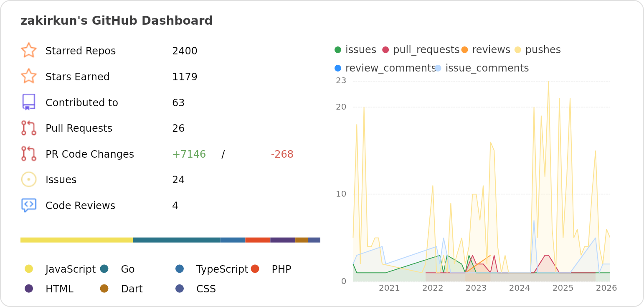Screen dimensions: 644x307
Task: Click the Issues circle icon
Action: (28, 179)
